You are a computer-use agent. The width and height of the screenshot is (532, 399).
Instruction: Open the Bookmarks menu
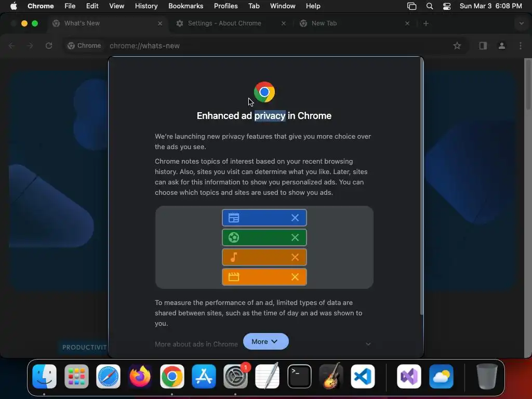(185, 6)
